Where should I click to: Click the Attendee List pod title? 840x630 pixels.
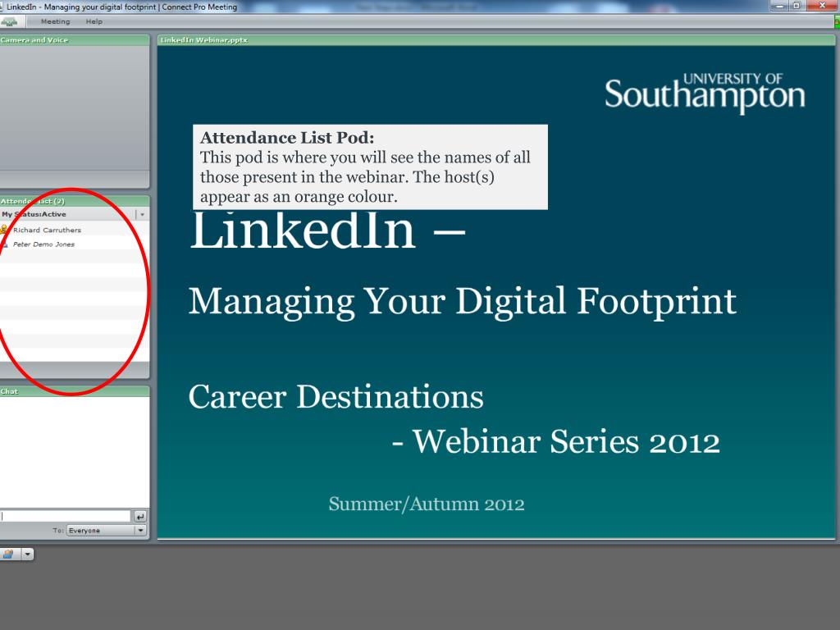33,202
